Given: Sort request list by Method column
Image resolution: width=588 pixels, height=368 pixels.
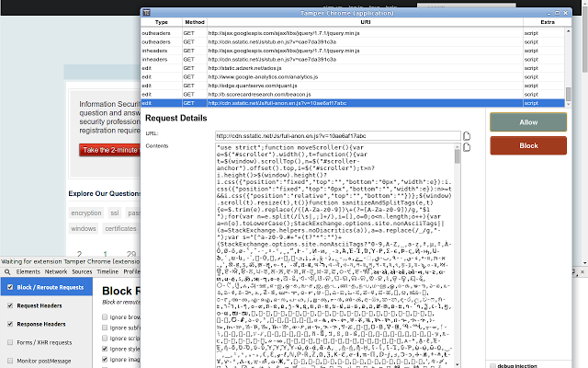Looking at the screenshot, I should click(195, 22).
